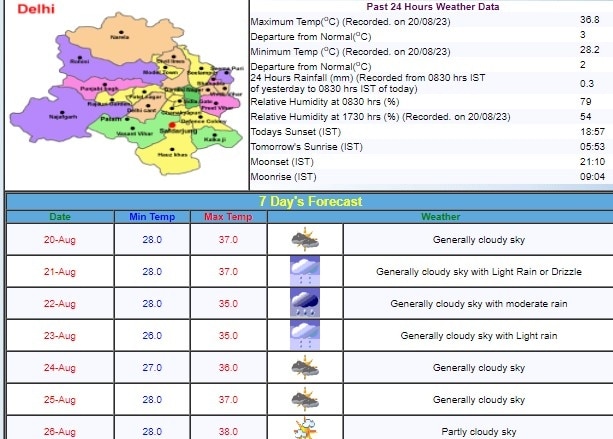Click the 24-Aug cloudy weather icon

tap(304, 368)
